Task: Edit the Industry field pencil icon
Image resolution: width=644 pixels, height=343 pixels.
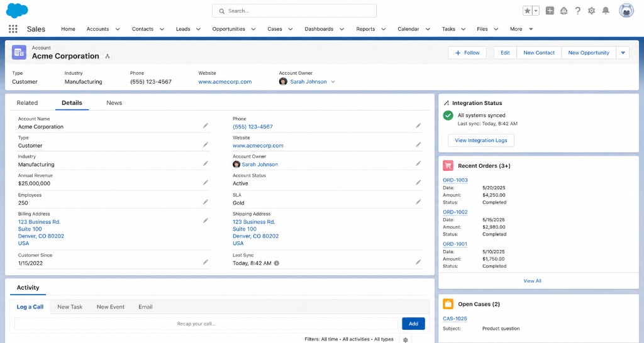Action: click(x=206, y=163)
